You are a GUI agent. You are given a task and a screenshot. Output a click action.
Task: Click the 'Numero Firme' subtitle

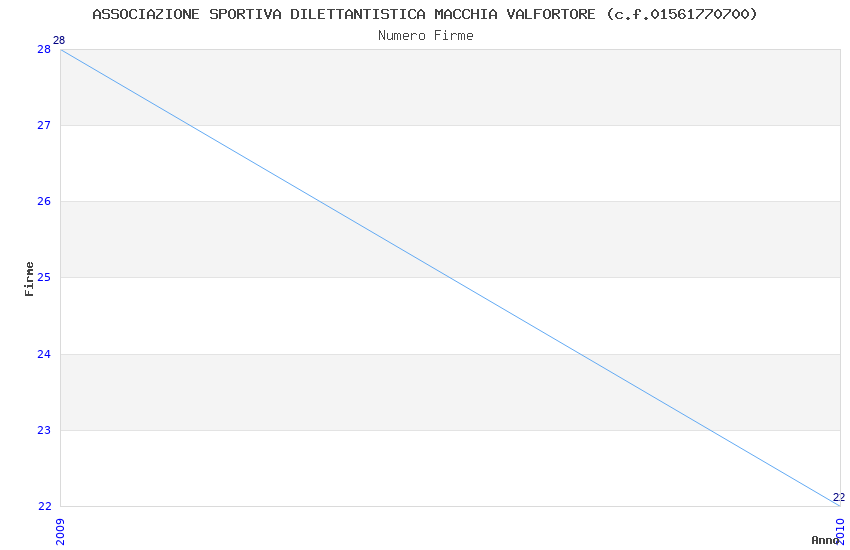(425, 35)
